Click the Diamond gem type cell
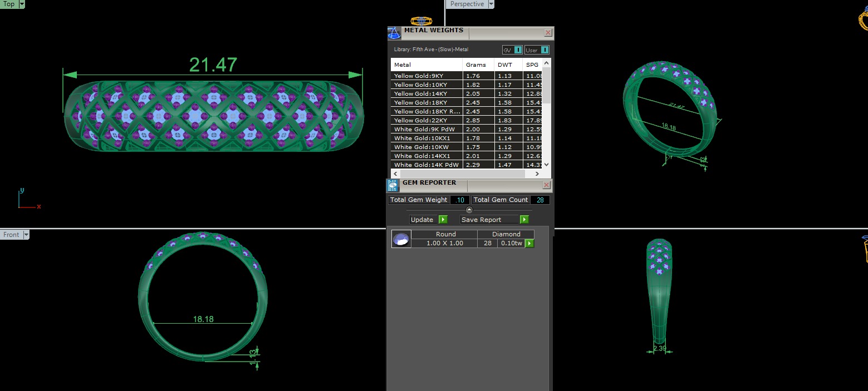Screen dimensions: 868x391 click(506, 234)
